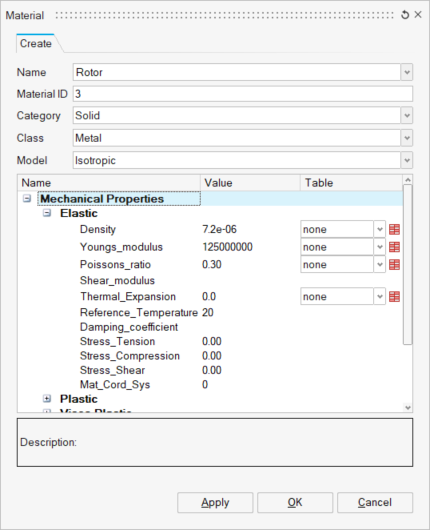The width and height of the screenshot is (430, 530).
Task: Click the OK button
Action: pos(295,503)
